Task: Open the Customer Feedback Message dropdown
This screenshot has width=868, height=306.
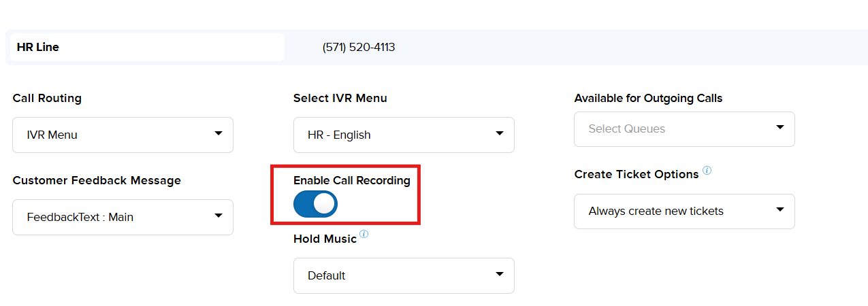Action: [x=123, y=217]
